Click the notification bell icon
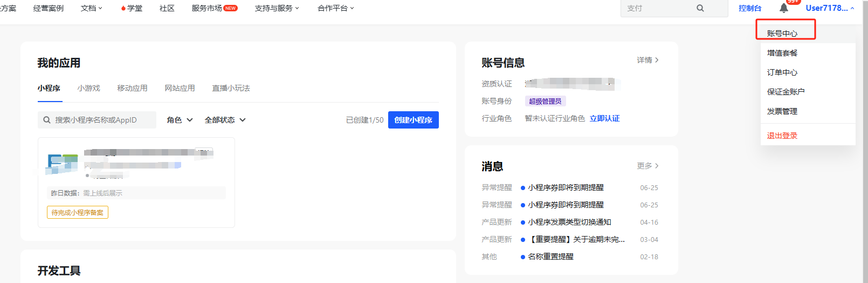Viewport: 868px width, 283px height. pos(784,8)
